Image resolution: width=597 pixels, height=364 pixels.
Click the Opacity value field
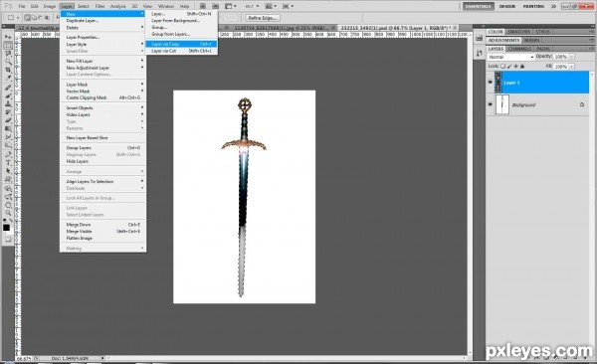pyautogui.click(x=560, y=57)
